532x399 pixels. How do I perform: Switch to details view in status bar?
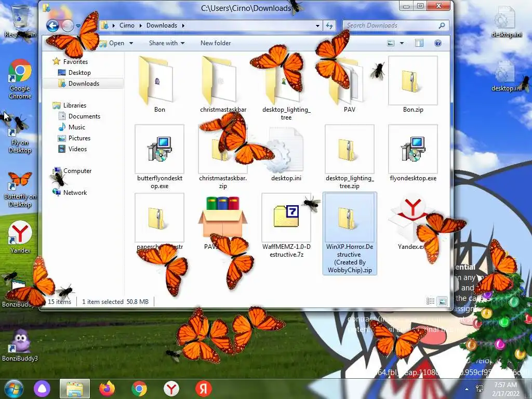click(x=431, y=301)
